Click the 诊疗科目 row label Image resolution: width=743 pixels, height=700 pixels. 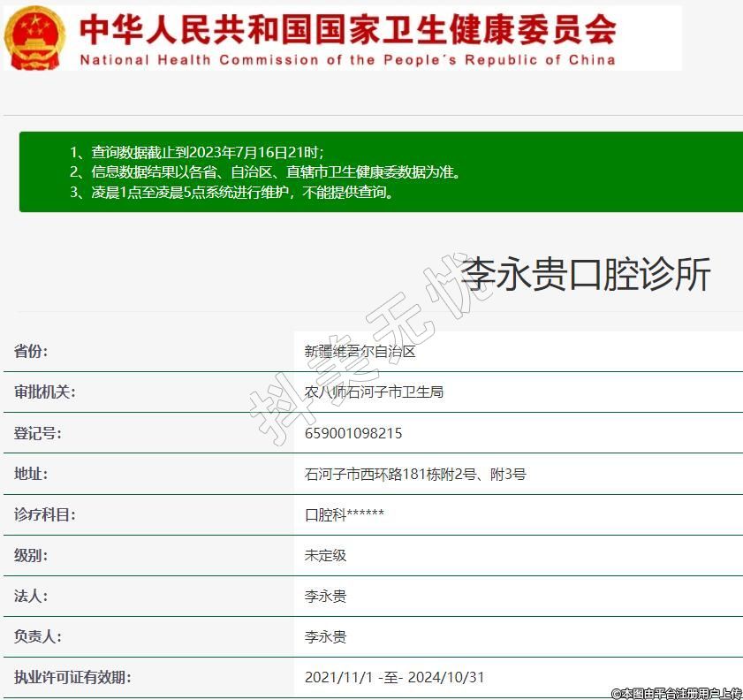[x=45, y=514]
